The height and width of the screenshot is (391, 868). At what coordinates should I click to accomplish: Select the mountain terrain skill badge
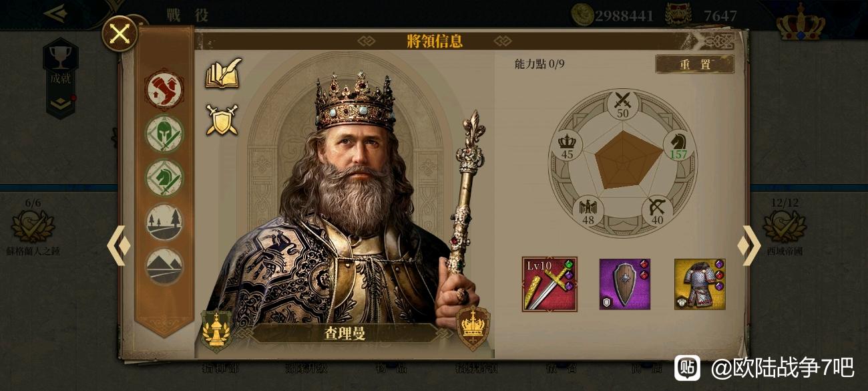pyautogui.click(x=164, y=266)
